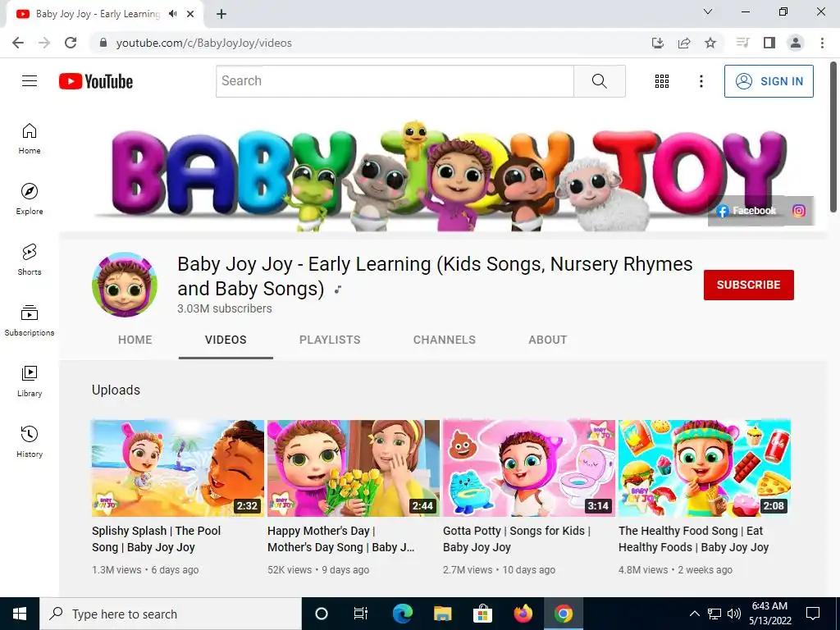Screen dimensions: 840x630
Task: Open the system volume icon
Action: click(734, 614)
